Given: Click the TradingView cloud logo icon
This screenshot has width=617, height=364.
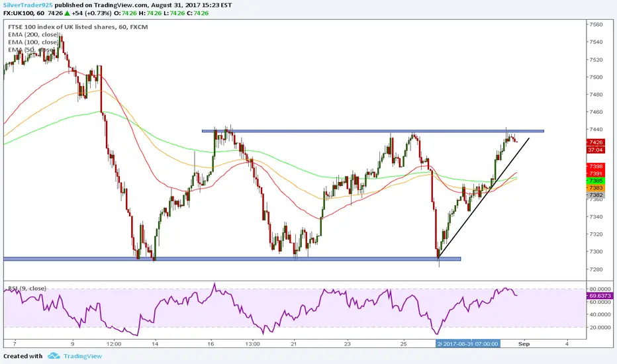Looking at the screenshot, I should [x=54, y=356].
